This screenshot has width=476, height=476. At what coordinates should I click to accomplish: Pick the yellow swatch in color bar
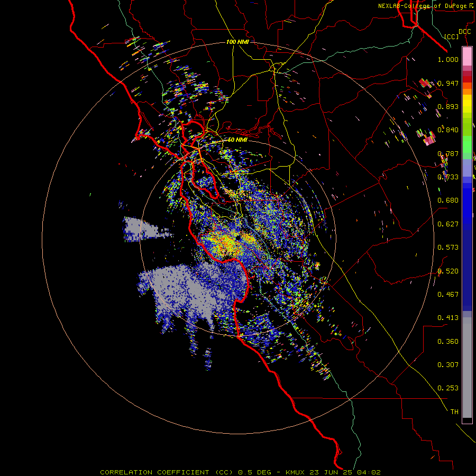[467, 104]
